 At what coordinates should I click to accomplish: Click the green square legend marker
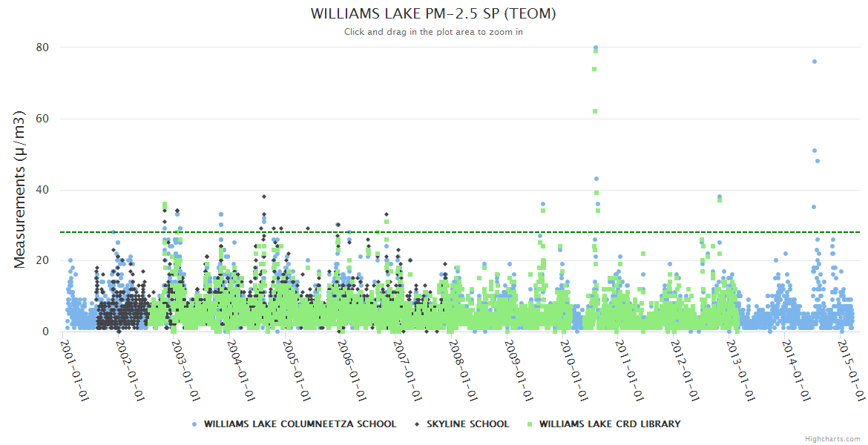click(530, 424)
